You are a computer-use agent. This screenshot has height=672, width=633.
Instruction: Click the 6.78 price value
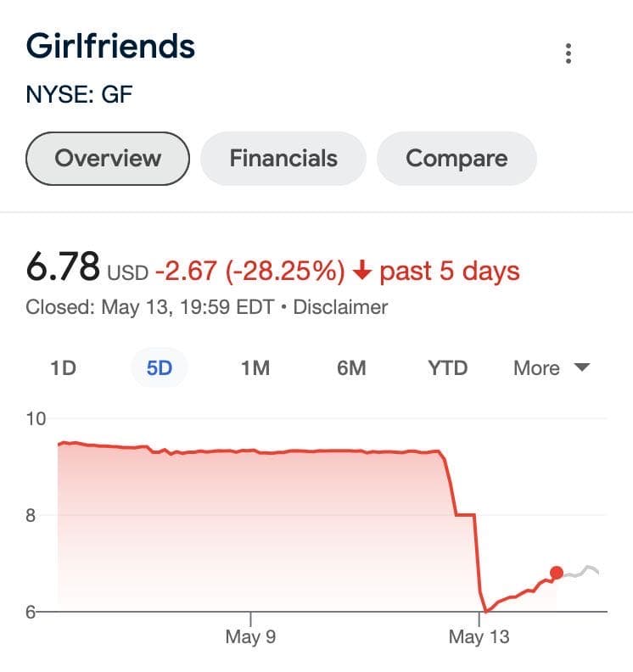point(63,270)
